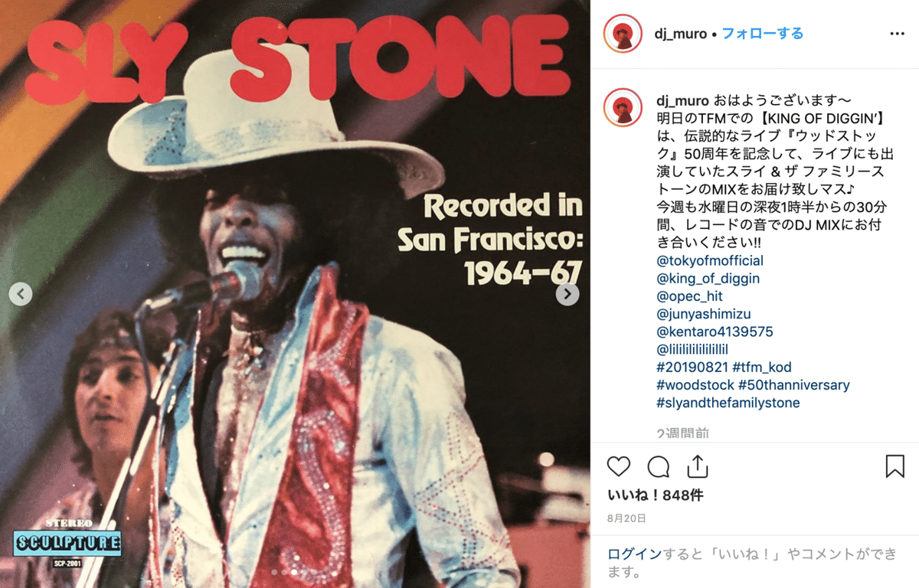Screen dimensions: 919x588
Task: Share the post via the share icon
Action: 697,466
